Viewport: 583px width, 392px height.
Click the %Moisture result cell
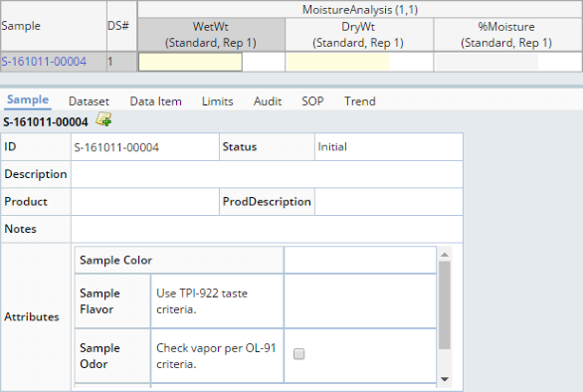tap(486, 62)
